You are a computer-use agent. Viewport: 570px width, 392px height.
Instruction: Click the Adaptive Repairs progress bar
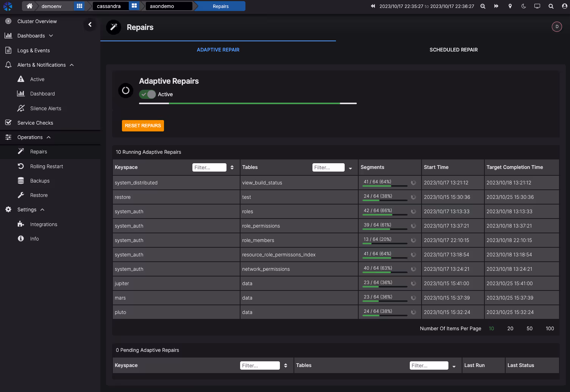click(x=248, y=103)
